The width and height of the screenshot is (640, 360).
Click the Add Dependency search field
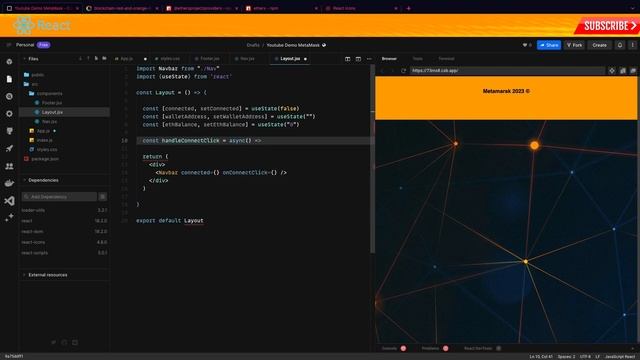pos(59,197)
